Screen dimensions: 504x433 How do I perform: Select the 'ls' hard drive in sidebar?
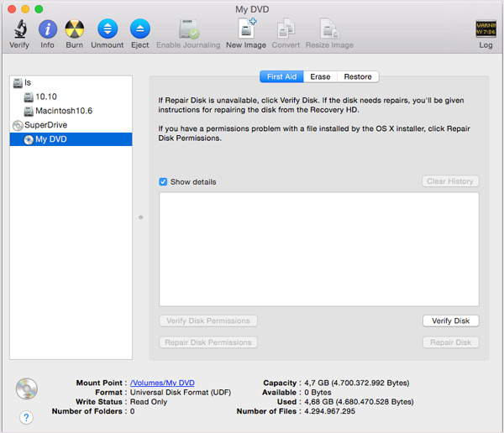[71, 83]
